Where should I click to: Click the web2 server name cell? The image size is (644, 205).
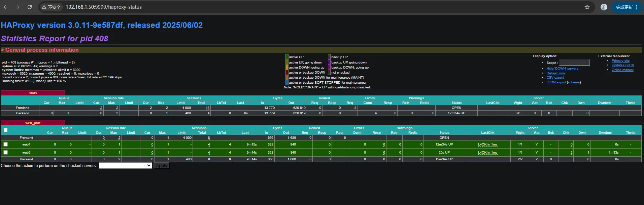pos(26,153)
